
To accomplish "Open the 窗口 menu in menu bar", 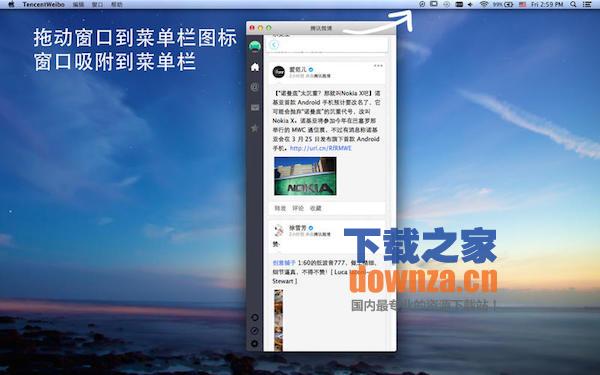I will click(98, 5).
